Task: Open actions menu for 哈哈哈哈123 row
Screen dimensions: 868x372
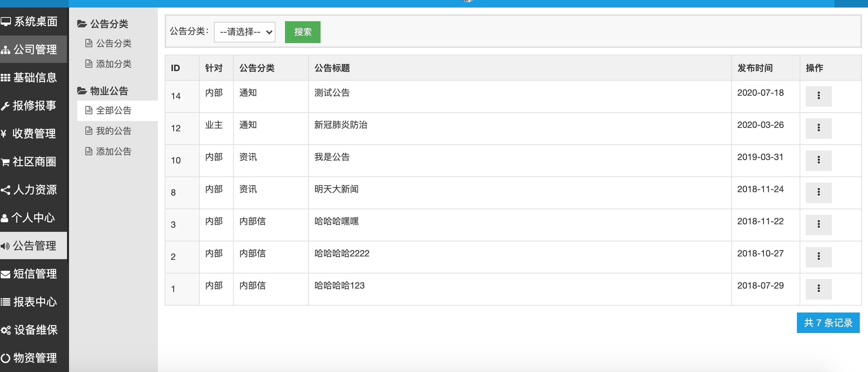Action: [818, 289]
